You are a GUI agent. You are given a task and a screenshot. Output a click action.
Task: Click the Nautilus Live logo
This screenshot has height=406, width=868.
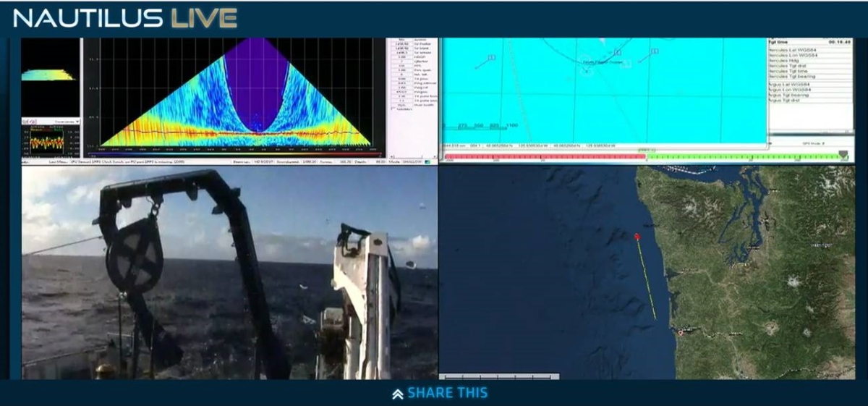click(124, 18)
